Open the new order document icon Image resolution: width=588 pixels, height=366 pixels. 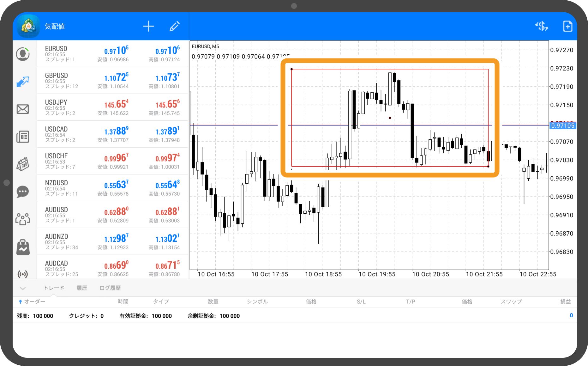pos(567,26)
